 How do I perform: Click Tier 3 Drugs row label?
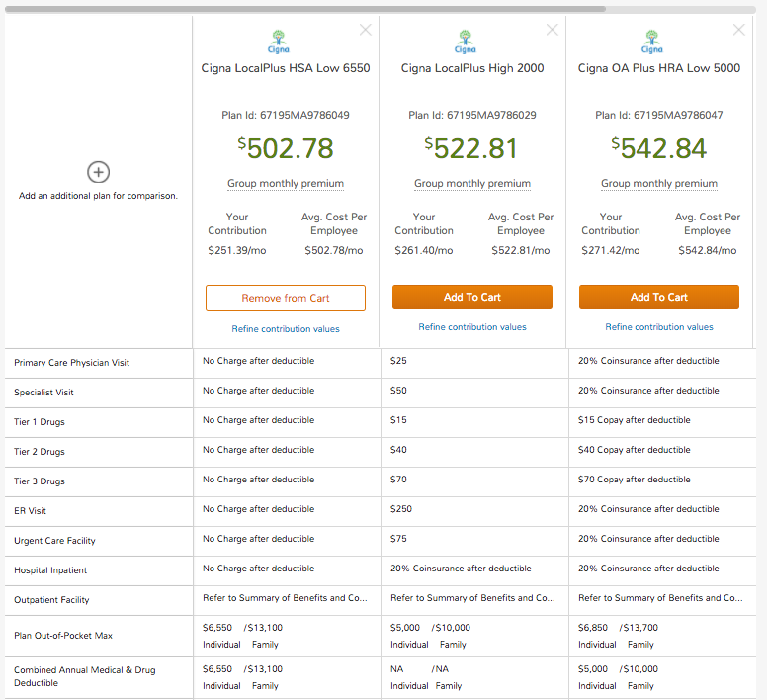click(40, 481)
